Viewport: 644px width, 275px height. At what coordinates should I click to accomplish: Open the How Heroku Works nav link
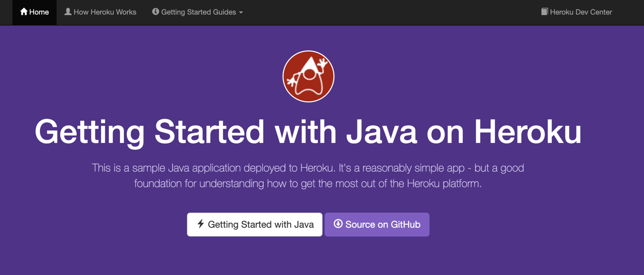(x=100, y=12)
